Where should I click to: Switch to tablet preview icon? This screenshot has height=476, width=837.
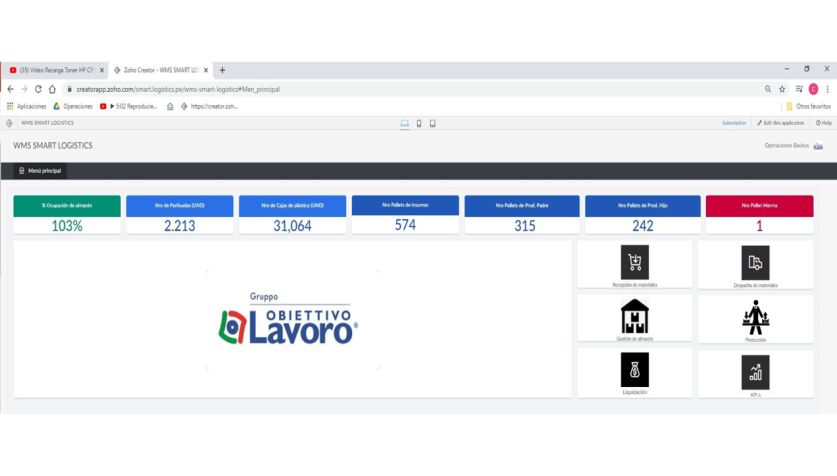click(432, 123)
